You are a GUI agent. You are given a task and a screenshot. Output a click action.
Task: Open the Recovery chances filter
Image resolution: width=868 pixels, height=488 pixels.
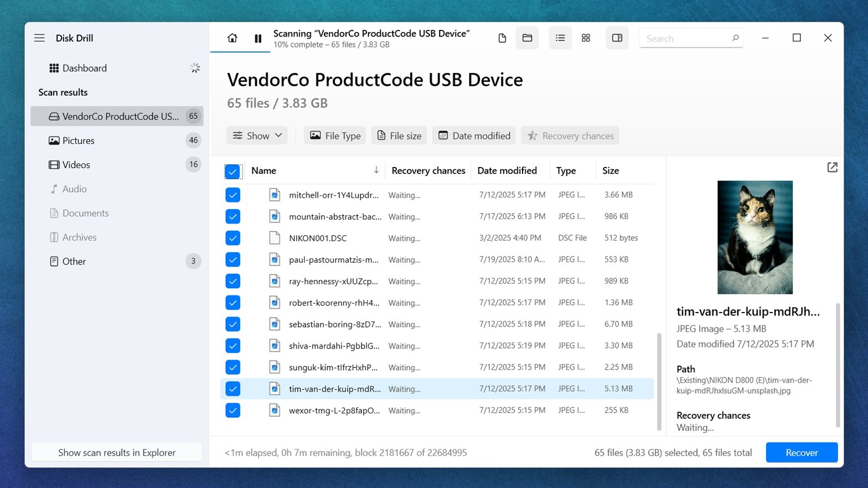(x=570, y=136)
